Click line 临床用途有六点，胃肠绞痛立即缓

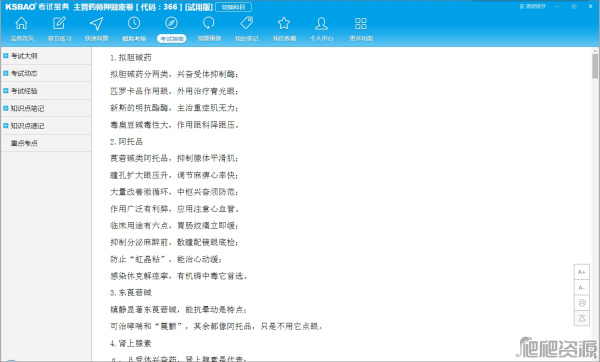click(x=174, y=226)
